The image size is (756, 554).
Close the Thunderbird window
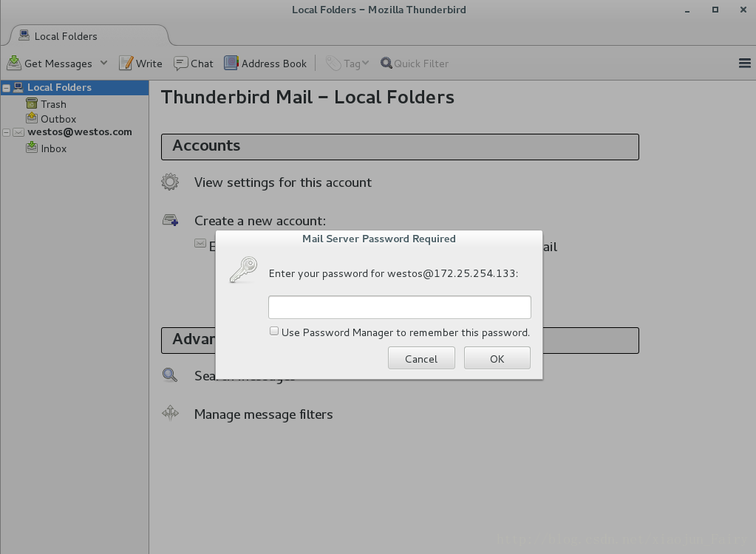pos(743,10)
